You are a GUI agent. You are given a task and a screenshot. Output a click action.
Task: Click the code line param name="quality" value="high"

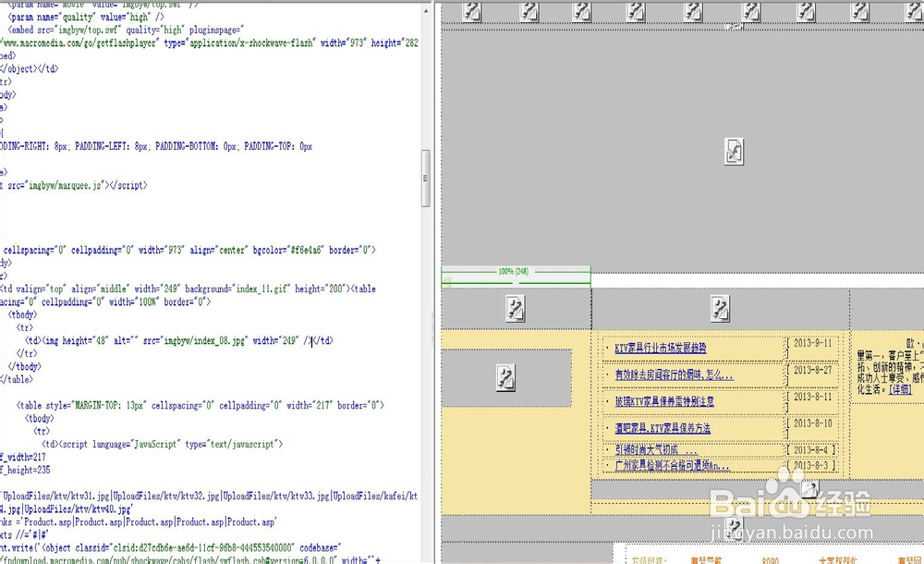(x=86, y=18)
